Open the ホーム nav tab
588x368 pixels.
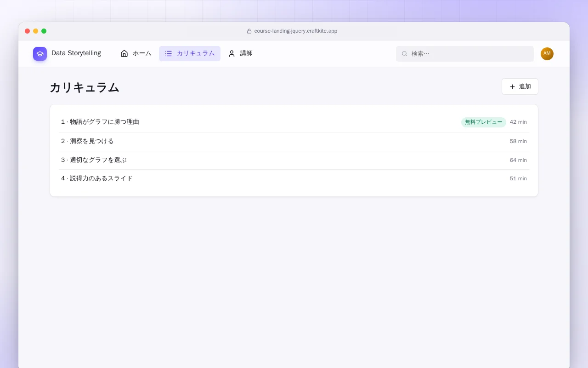[x=136, y=53]
